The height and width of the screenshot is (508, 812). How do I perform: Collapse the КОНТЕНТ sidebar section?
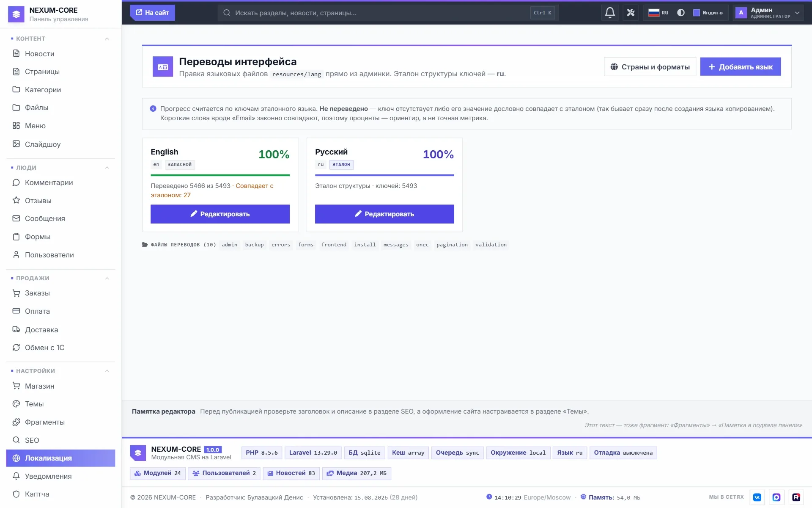click(x=107, y=39)
